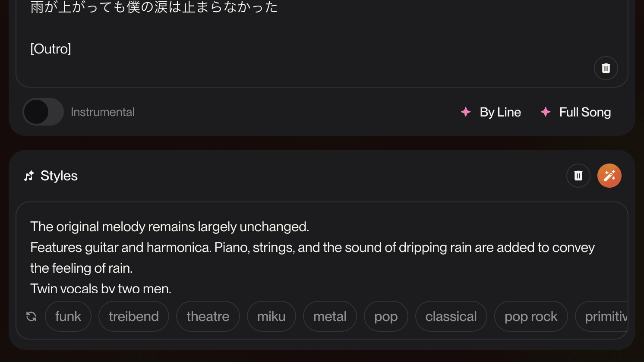Click the pink sparkle beside By Line

(466, 112)
